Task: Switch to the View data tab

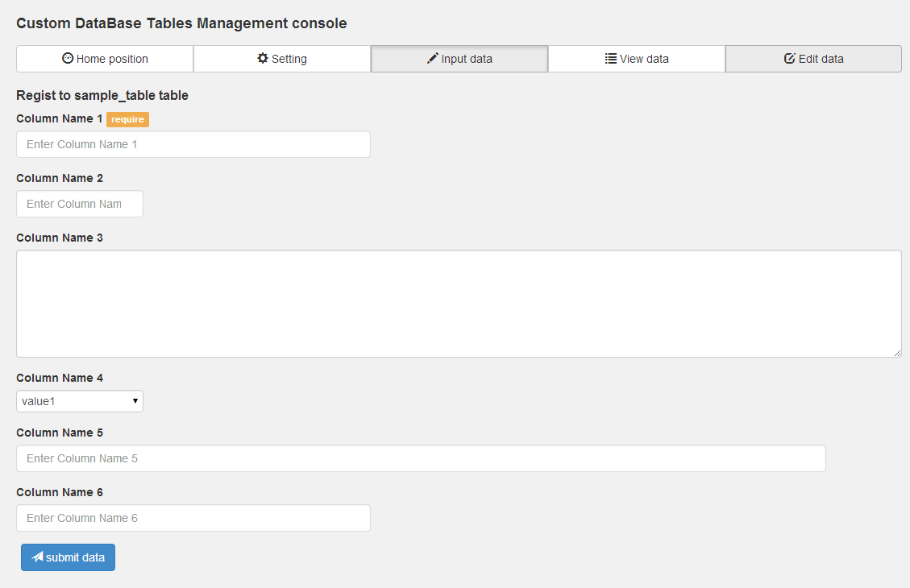Action: pyautogui.click(x=637, y=59)
